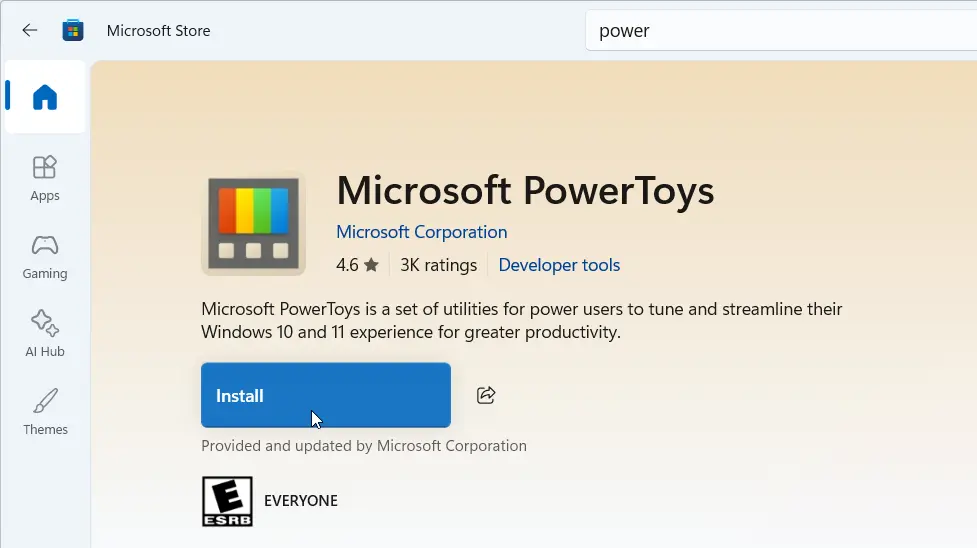Open the Microsoft Corporation publisher link
Viewport: 977px width, 548px height.
(x=422, y=232)
